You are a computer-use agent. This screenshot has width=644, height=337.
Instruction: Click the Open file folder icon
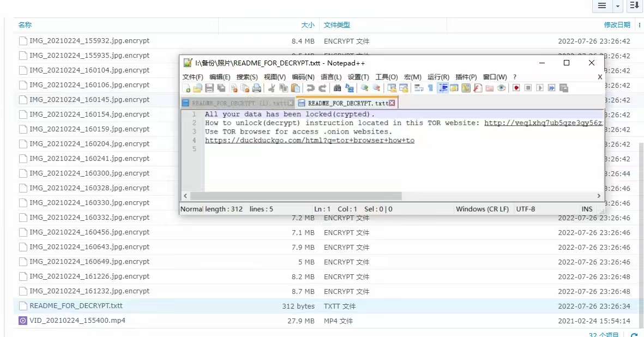pyautogui.click(x=197, y=88)
